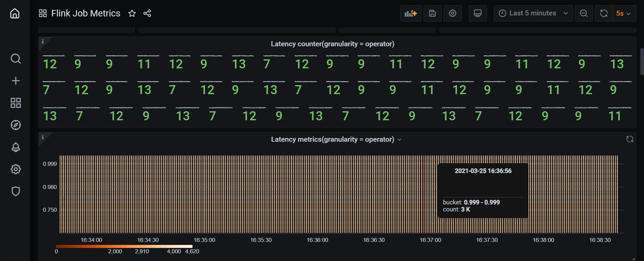
Task: Show info for the Latency counter panel
Action: 43,42
